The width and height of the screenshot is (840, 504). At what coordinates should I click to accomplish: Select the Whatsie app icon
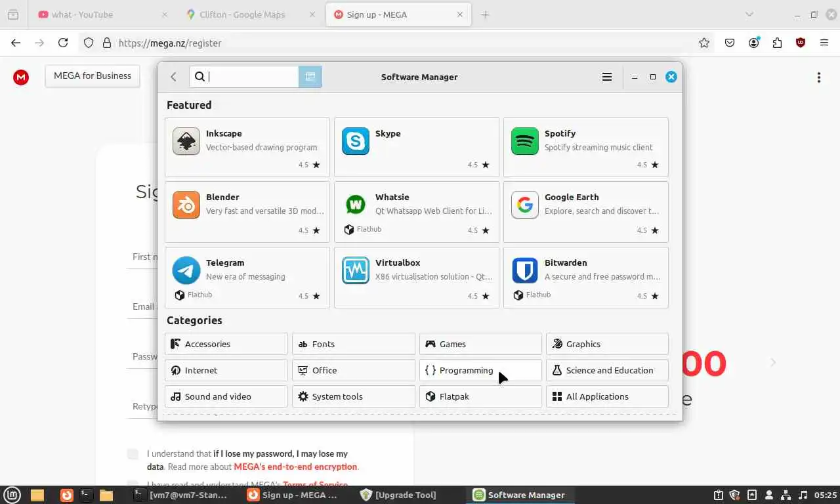pos(356,205)
